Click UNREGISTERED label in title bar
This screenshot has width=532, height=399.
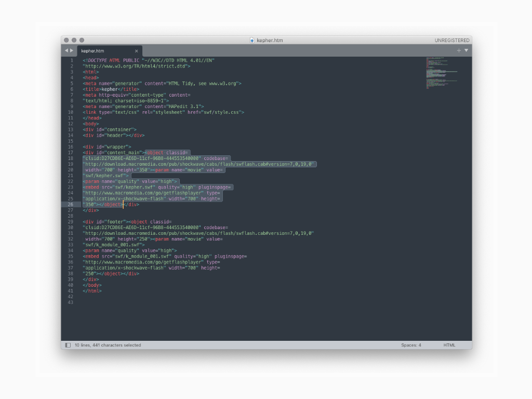click(x=452, y=41)
